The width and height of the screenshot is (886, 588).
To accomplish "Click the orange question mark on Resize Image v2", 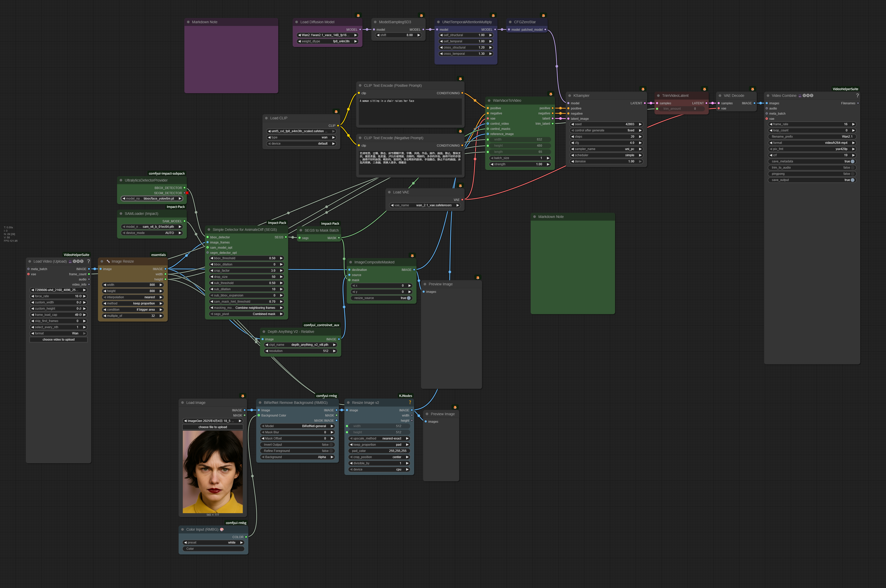I will [410, 402].
